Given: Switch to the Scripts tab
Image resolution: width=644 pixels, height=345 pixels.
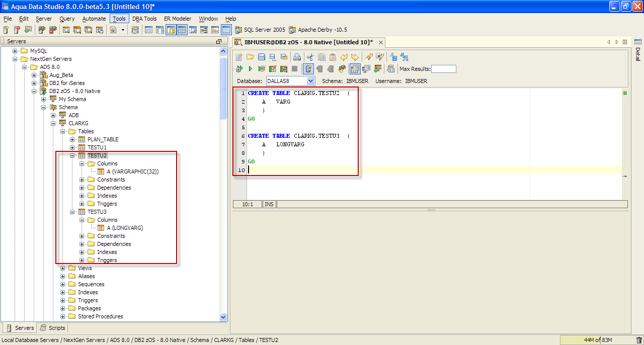Looking at the screenshot, I should (x=53, y=328).
